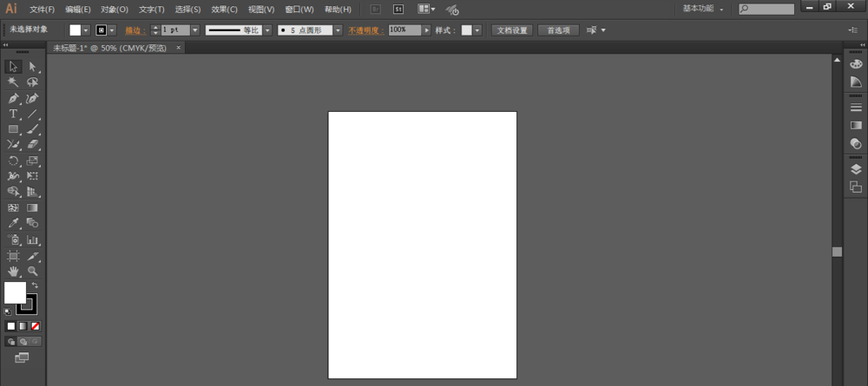Image resolution: width=868 pixels, height=386 pixels.
Task: Open the Layers panel icon
Action: pyautogui.click(x=856, y=169)
